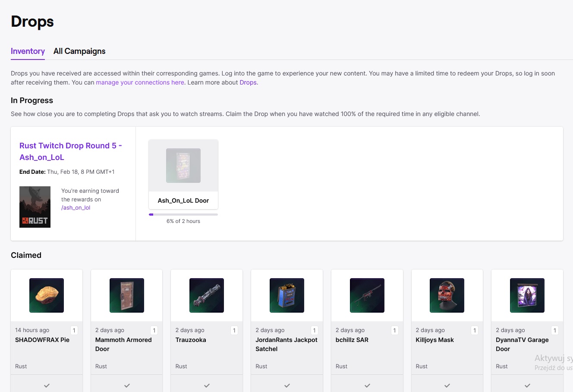573x392 pixels.
Task: Open the Rust game box art
Action: (35, 207)
